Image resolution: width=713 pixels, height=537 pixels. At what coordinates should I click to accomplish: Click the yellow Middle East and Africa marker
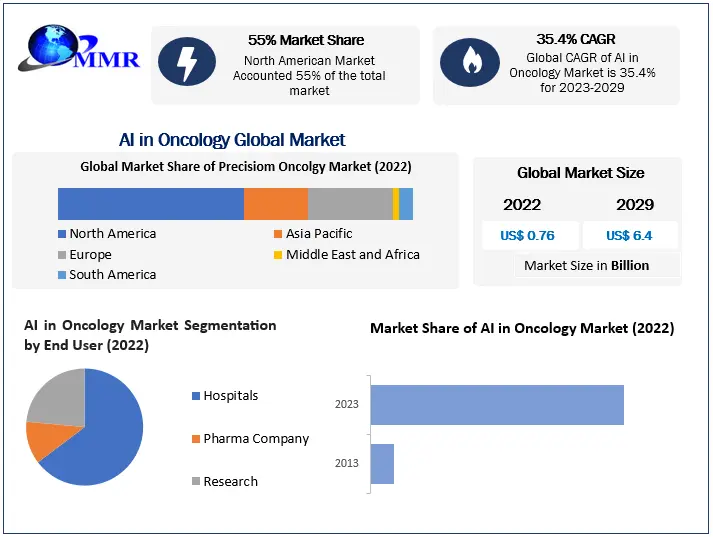click(x=278, y=255)
